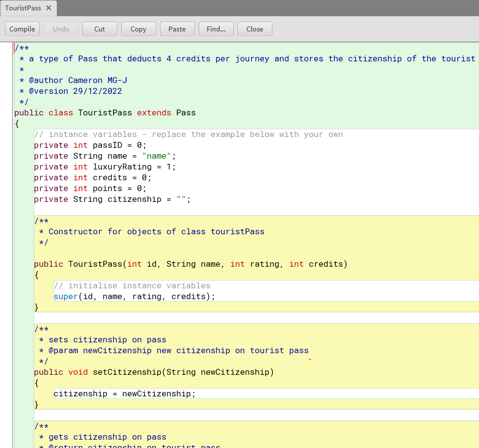Viewport: 479px width, 448px height.
Task: Click the 'super' keyword in constructor
Action: click(66, 297)
